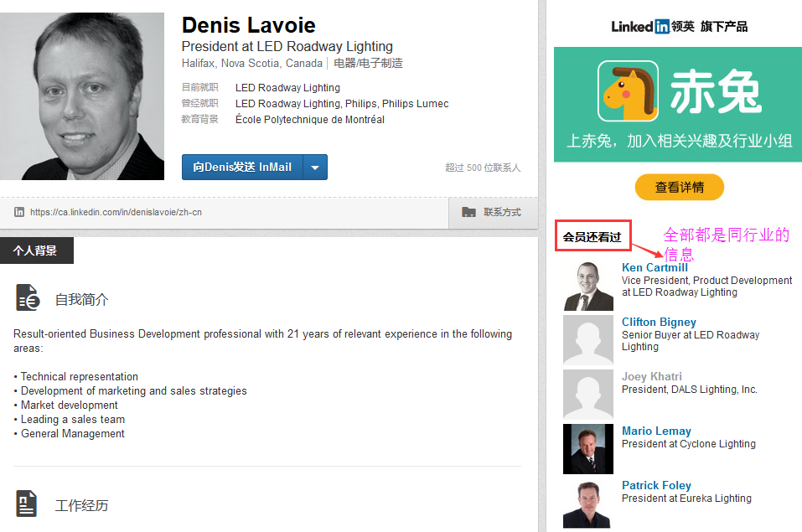Image resolution: width=802 pixels, height=532 pixels.
Task: Click the LinkedIn 领英 logo in sidebar
Action: click(x=653, y=27)
